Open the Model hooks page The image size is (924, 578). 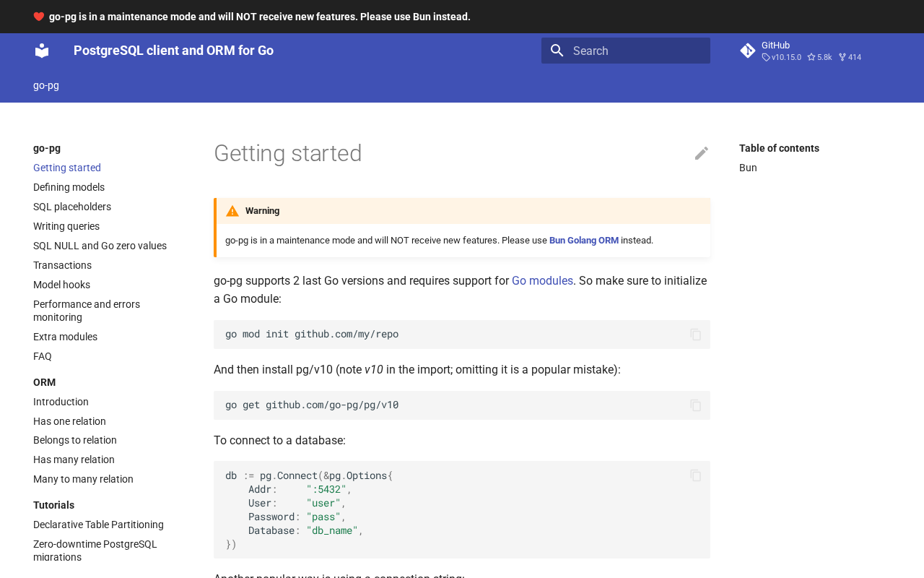pos(61,285)
